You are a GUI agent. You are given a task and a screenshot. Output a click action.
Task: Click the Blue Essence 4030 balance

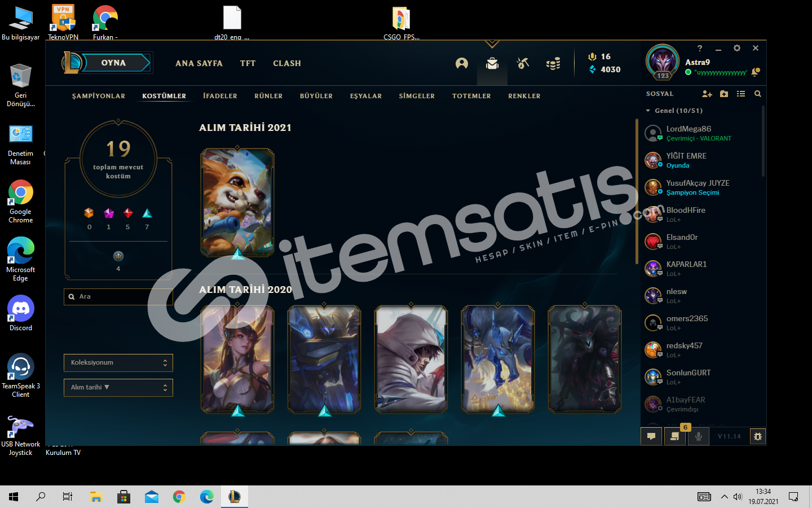click(604, 69)
